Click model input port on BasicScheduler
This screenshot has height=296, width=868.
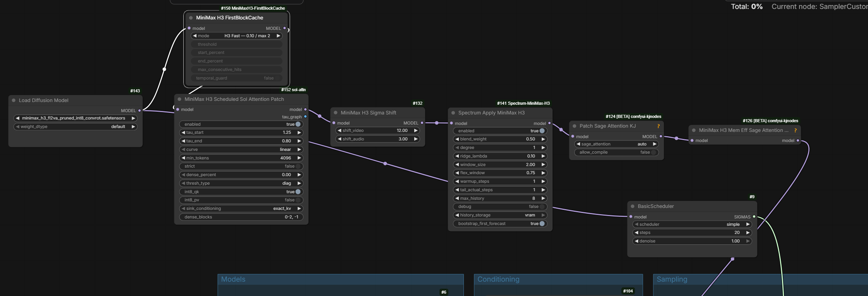631,217
